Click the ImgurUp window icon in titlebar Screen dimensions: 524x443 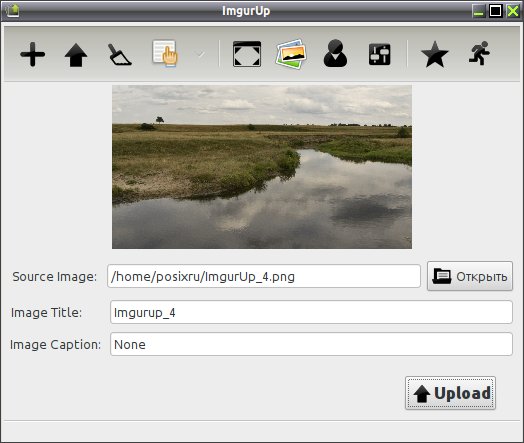click(12, 11)
